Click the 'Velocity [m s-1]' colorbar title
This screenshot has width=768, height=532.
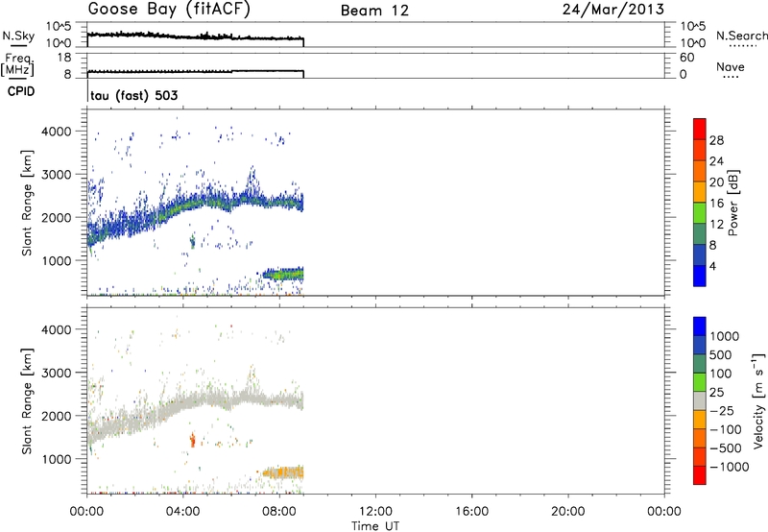pos(758,400)
